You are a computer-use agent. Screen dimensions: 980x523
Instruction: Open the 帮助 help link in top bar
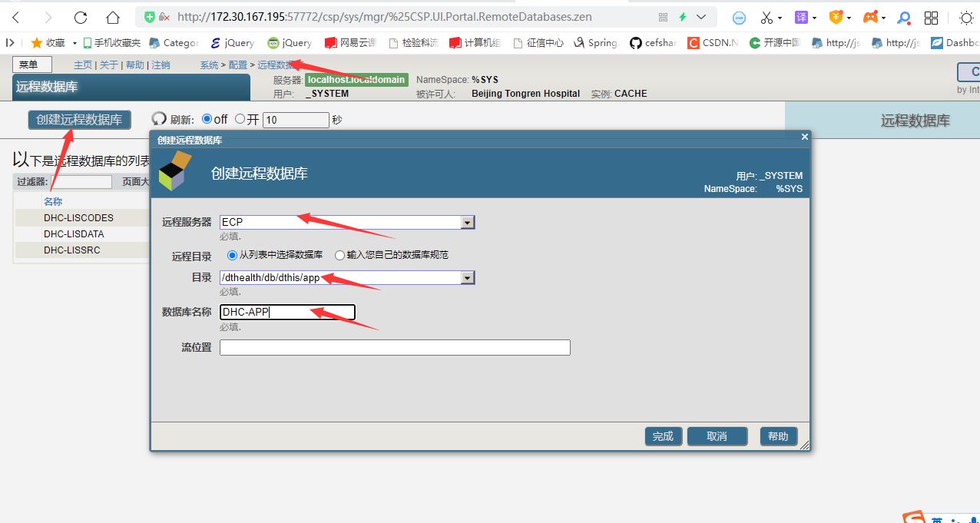tap(135, 65)
